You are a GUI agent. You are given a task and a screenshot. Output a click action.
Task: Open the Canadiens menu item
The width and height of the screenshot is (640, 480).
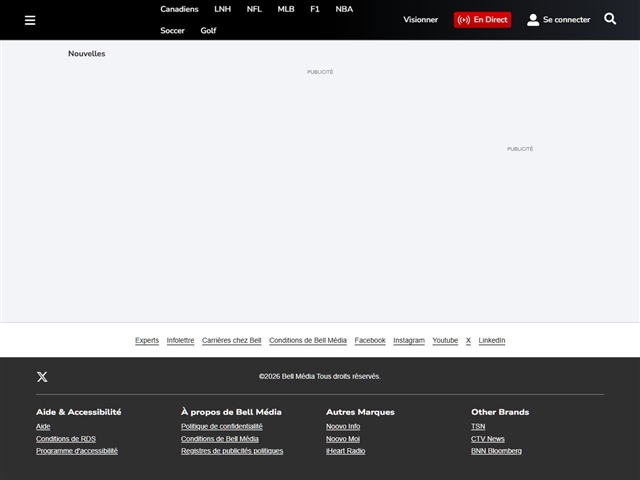pos(179,9)
